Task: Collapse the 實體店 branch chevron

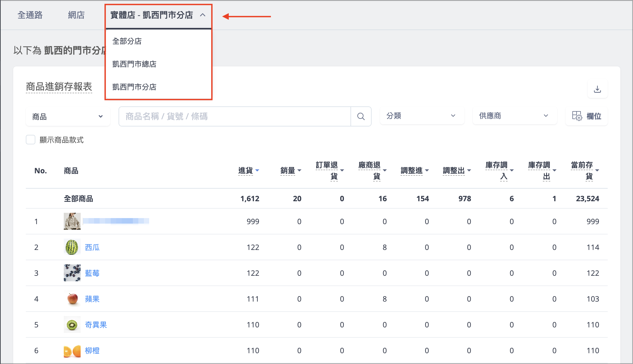Action: tap(202, 15)
